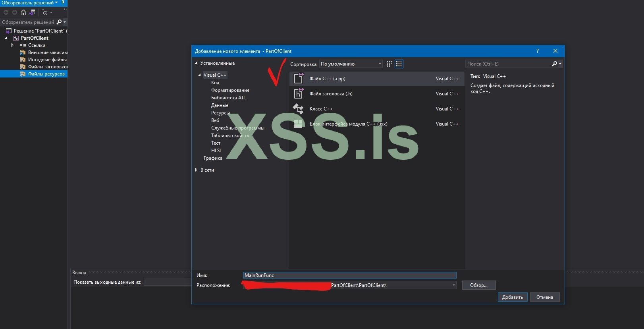
Task: Select the Веб category
Action: 215,120
